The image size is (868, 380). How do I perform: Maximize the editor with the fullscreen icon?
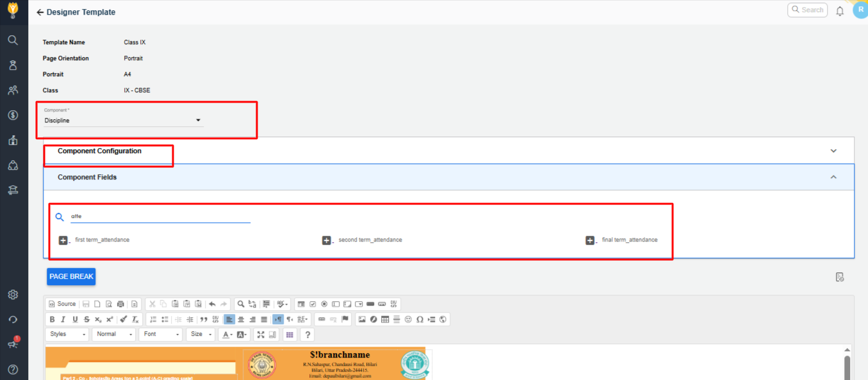point(261,335)
